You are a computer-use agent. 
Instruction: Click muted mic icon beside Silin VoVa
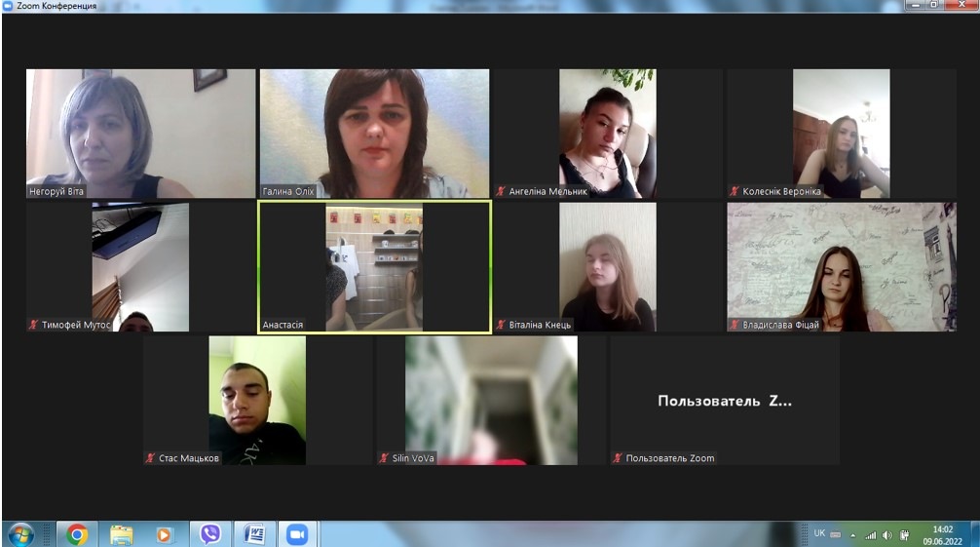(x=385, y=458)
